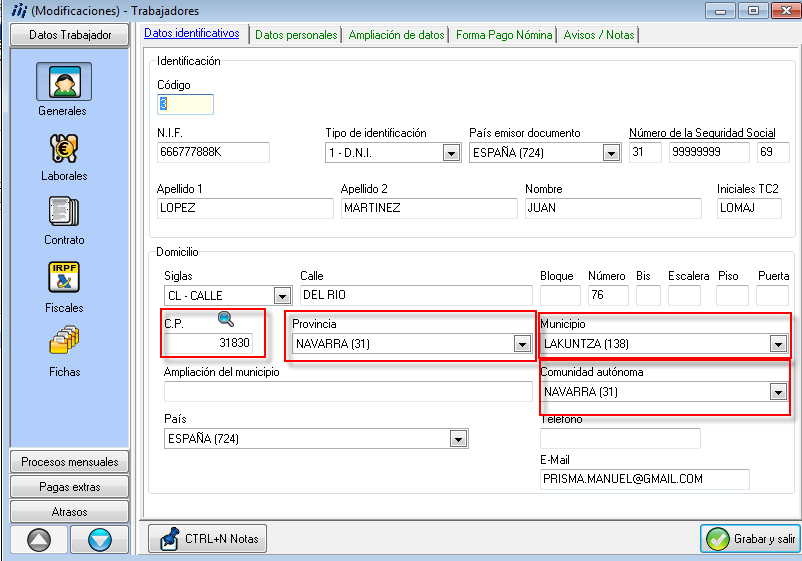Click the C.P. field 31830
Image resolution: width=802 pixels, height=561 pixels.
click(209, 343)
